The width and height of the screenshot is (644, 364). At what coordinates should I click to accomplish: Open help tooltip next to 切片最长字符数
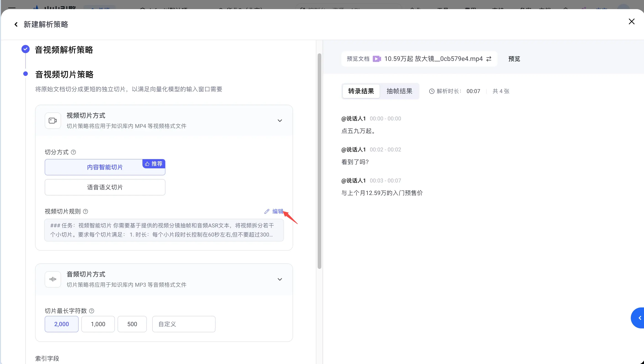[x=92, y=311]
